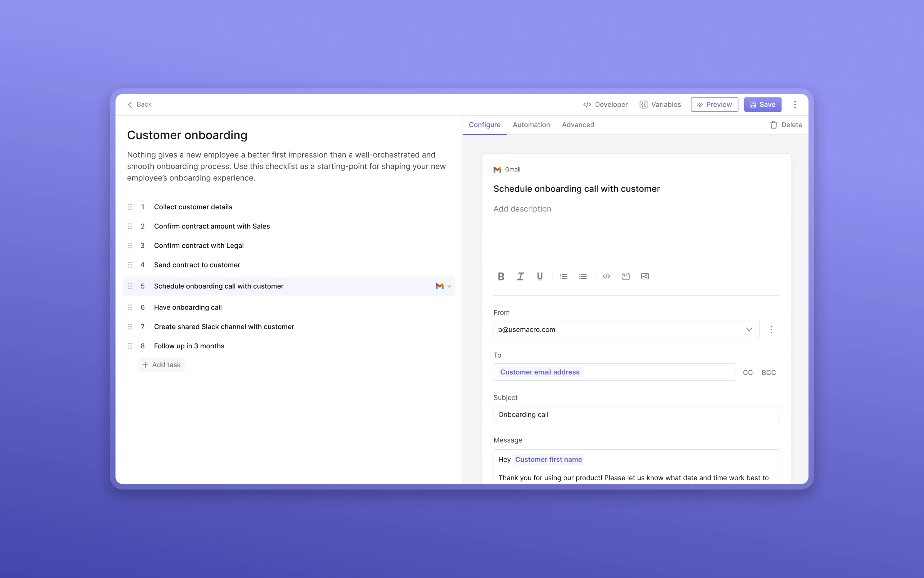The width and height of the screenshot is (924, 578).
Task: Select task Collect customer details
Action: point(193,207)
